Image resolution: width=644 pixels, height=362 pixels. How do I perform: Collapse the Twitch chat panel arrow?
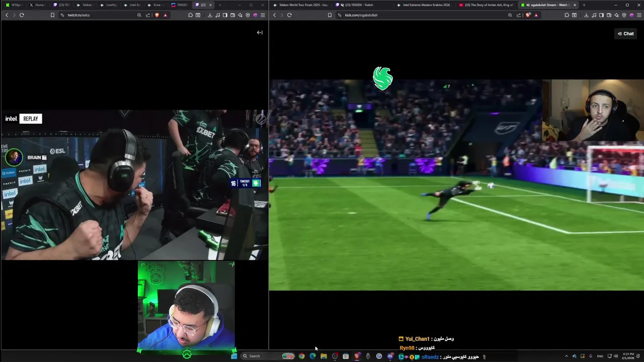click(260, 33)
